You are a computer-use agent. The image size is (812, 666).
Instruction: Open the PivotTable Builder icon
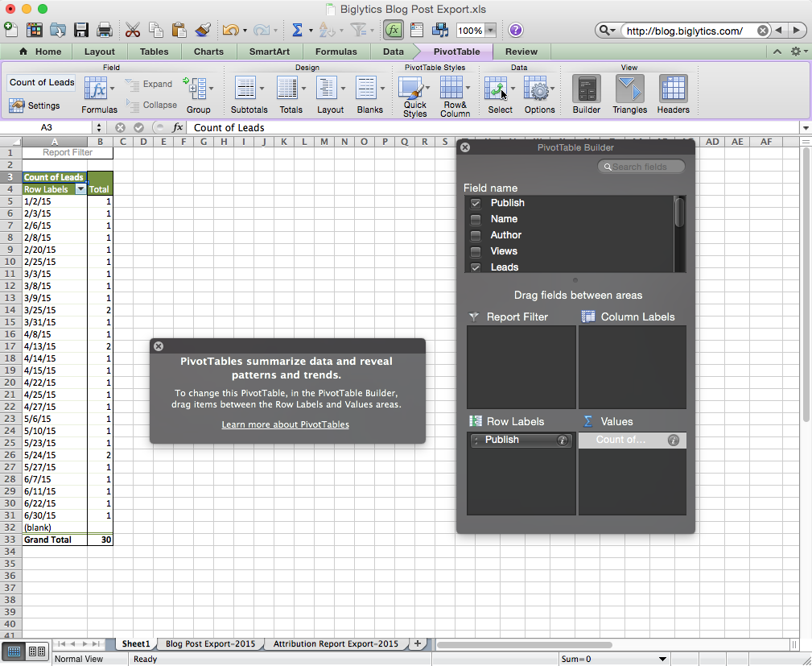pyautogui.click(x=586, y=89)
